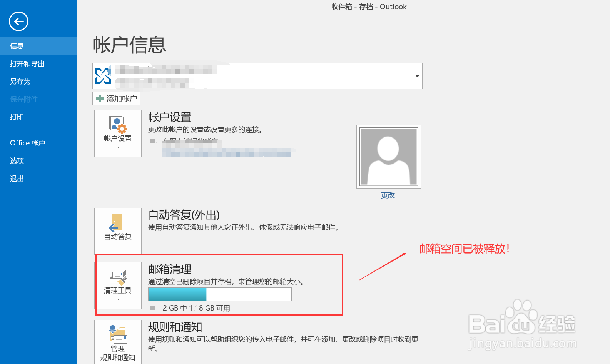610x364 pixels.
Task: Click the mailbox cleanup broom icon
Action: [x=119, y=277]
